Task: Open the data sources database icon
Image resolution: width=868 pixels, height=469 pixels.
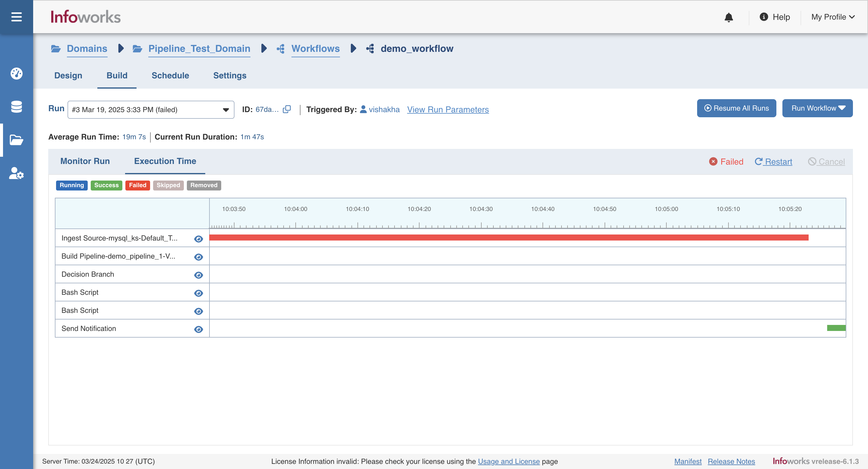Action: click(x=16, y=106)
